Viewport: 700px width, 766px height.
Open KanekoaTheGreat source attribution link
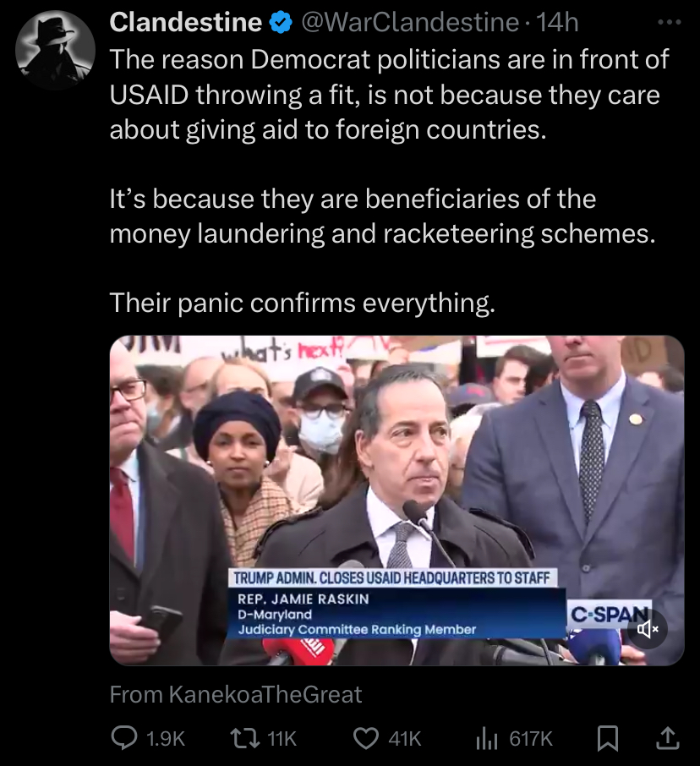[x=236, y=694]
